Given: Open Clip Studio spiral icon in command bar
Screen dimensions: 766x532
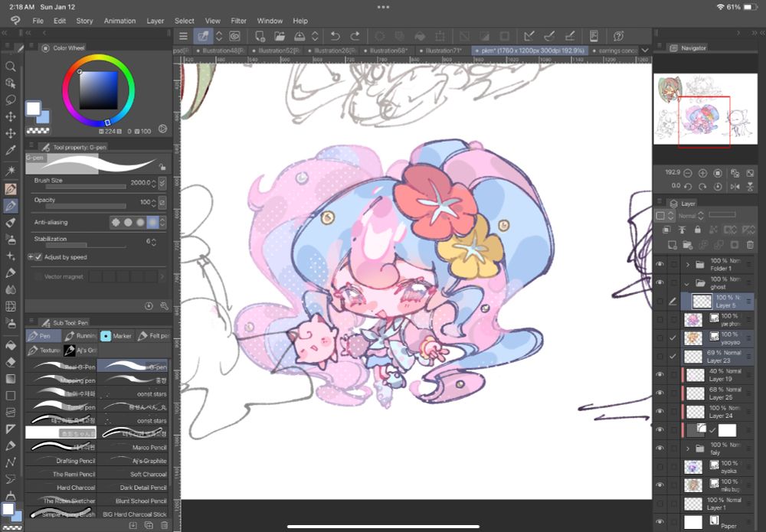Looking at the screenshot, I should (235, 36).
